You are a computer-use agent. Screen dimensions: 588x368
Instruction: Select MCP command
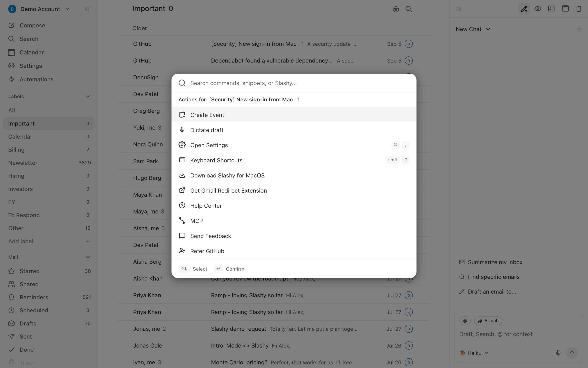pyautogui.click(x=294, y=221)
